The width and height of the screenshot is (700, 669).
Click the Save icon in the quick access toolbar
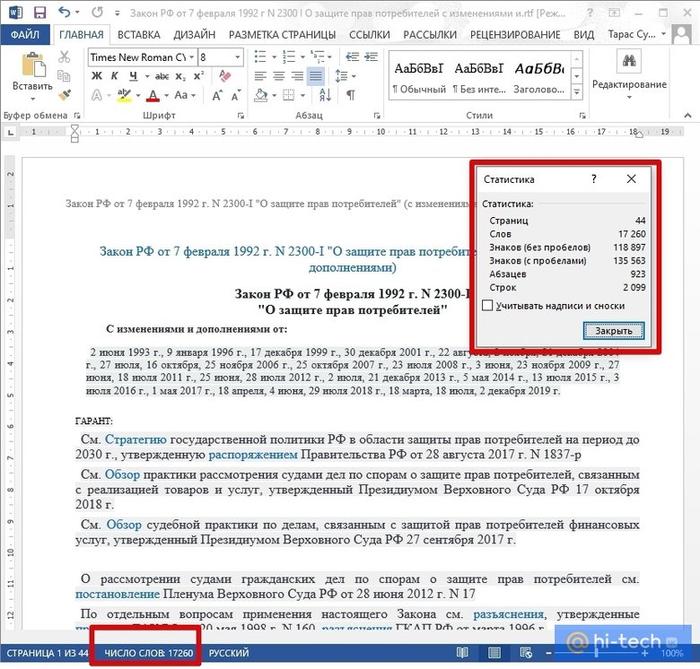[37, 12]
